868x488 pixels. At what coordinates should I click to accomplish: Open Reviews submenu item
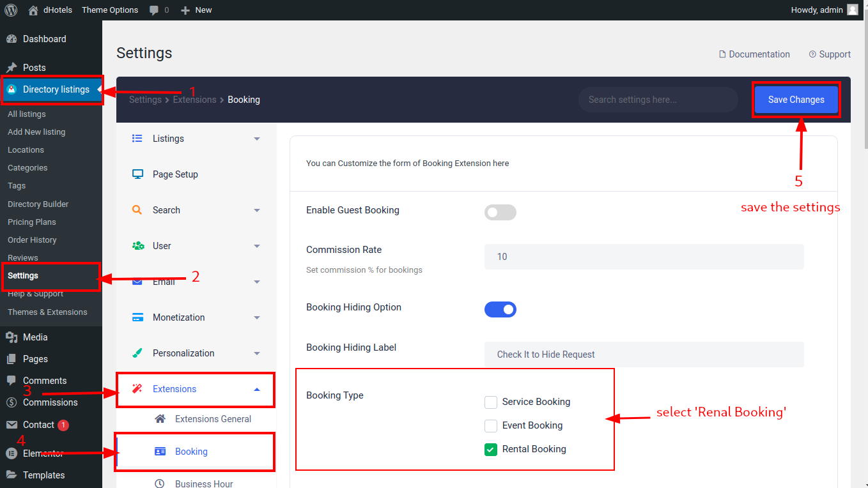click(23, 257)
